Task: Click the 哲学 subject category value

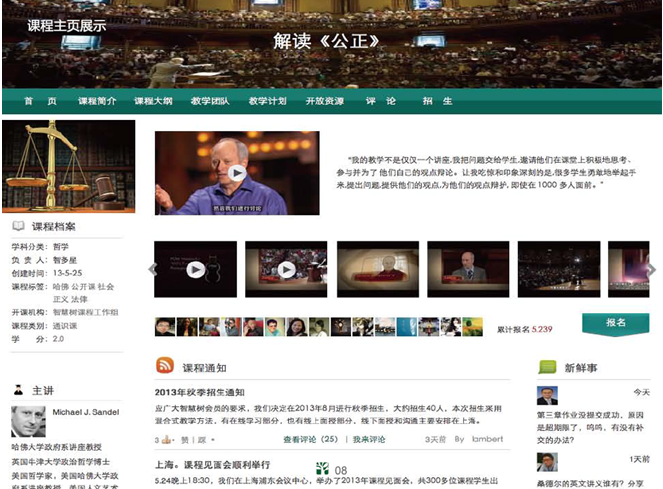Action: tap(61, 247)
